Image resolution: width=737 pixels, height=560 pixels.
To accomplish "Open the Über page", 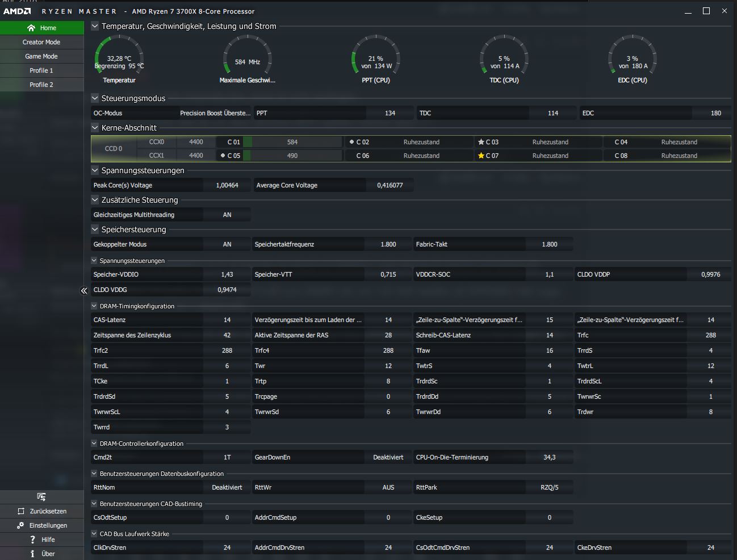I will tap(42, 554).
